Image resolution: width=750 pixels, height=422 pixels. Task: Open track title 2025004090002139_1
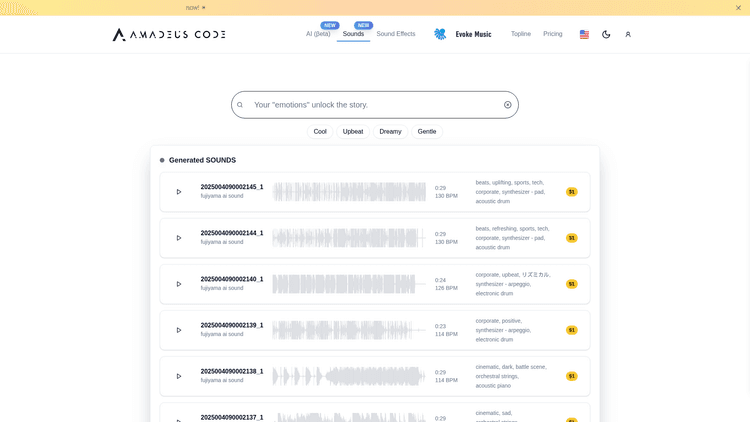click(x=232, y=325)
